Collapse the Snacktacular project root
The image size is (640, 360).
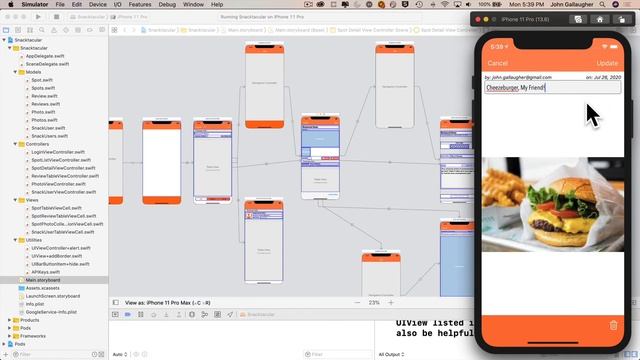(4, 40)
